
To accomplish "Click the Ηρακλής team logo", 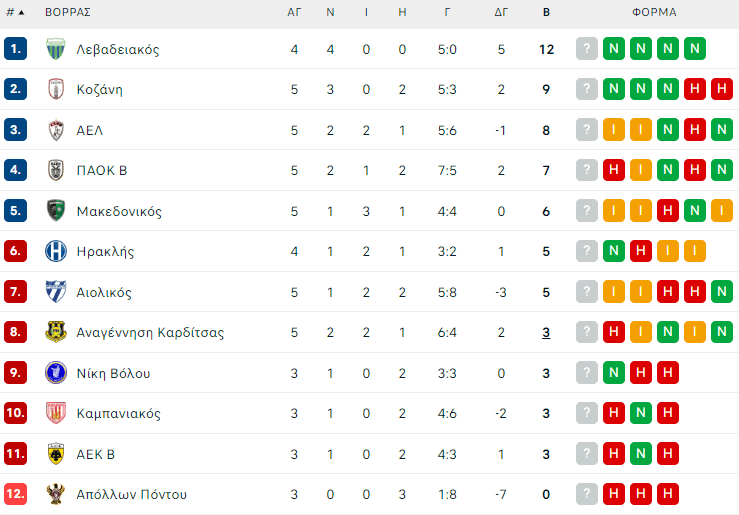I will pyautogui.click(x=56, y=251).
